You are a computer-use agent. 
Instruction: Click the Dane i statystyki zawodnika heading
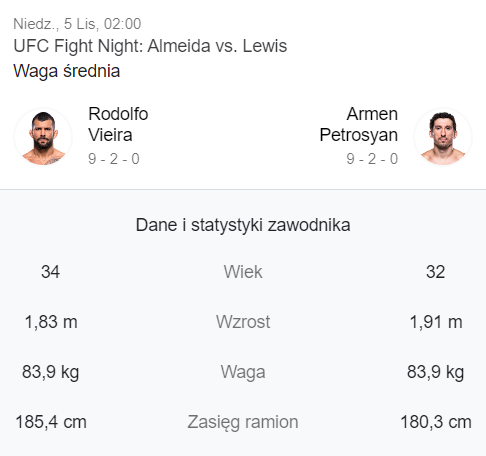coord(243,225)
